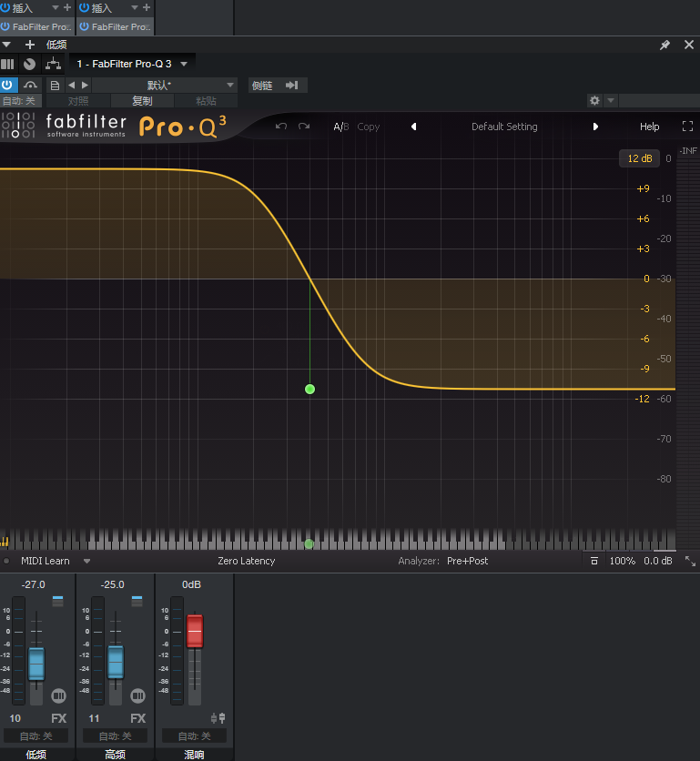
Task: Click channel 10 FX label
Action: click(x=59, y=718)
